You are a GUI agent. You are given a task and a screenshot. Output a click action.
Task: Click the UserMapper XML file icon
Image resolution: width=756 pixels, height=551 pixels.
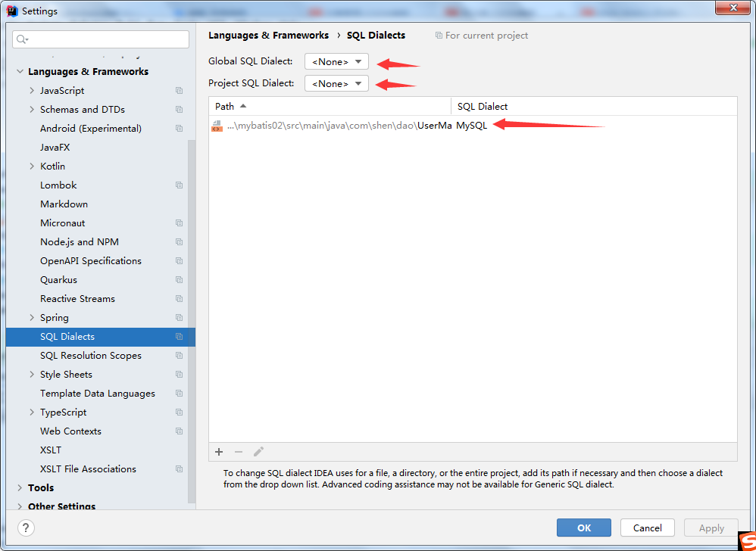217,126
